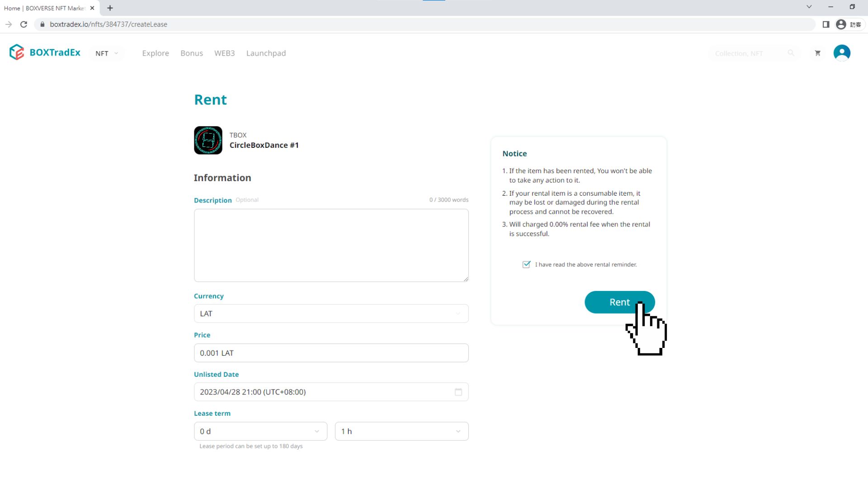The height and width of the screenshot is (488, 868).
Task: Expand the NFT selector in header
Action: 107,53
